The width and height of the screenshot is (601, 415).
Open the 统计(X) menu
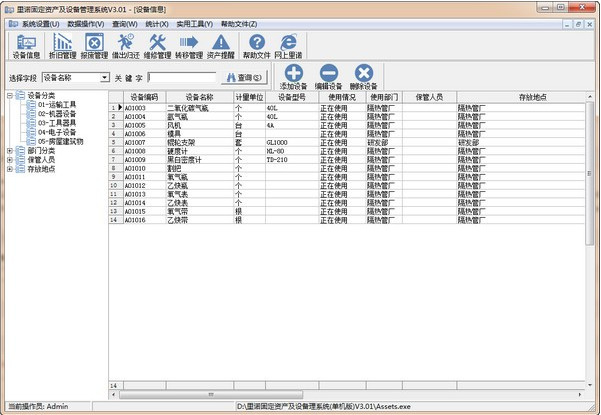(x=157, y=24)
